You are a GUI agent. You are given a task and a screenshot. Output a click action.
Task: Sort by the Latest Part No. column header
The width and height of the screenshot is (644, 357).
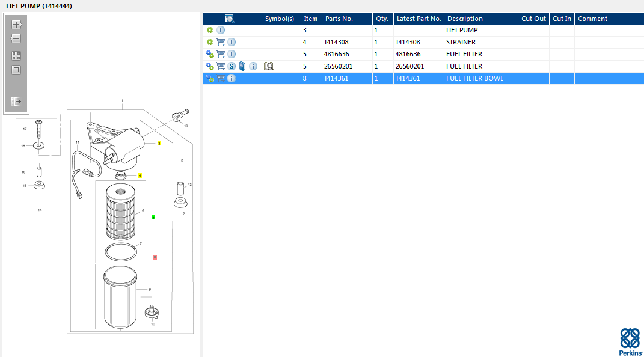point(419,19)
